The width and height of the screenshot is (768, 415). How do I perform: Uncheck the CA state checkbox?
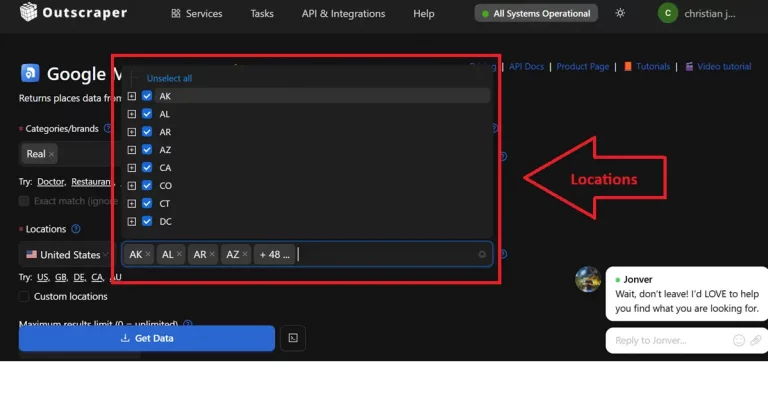[147, 168]
